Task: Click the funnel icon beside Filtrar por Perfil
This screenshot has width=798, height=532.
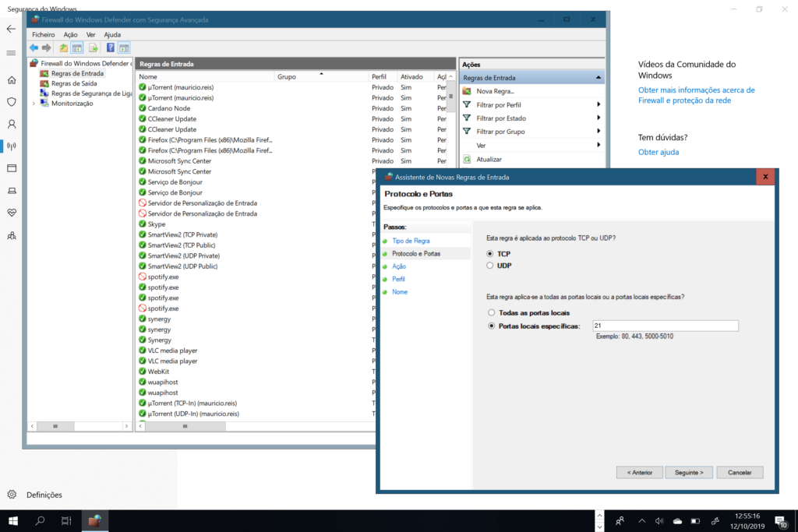Action: point(467,105)
